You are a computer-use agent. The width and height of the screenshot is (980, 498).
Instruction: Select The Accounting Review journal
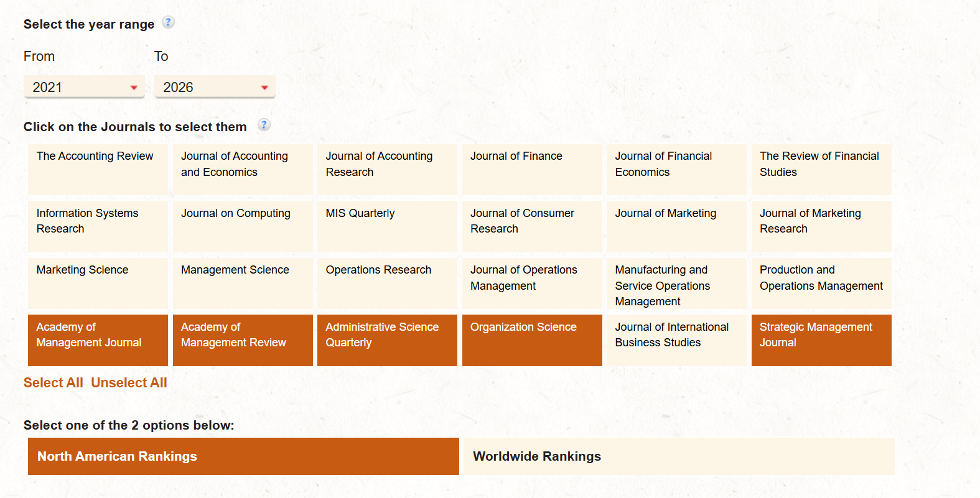pyautogui.click(x=98, y=170)
